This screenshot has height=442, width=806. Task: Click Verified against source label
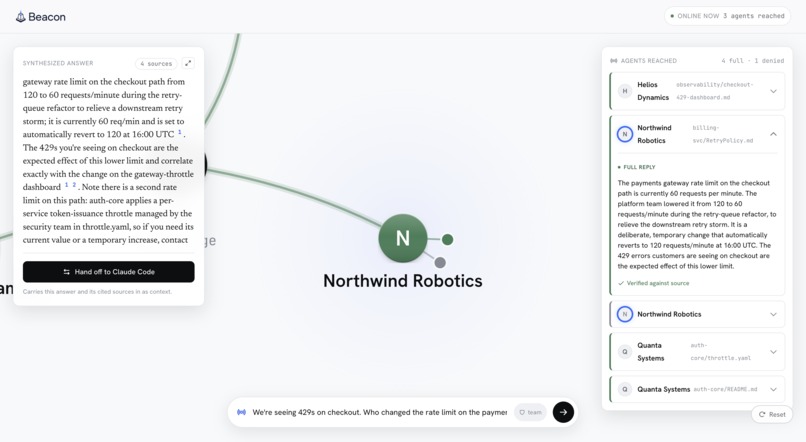pyautogui.click(x=653, y=283)
